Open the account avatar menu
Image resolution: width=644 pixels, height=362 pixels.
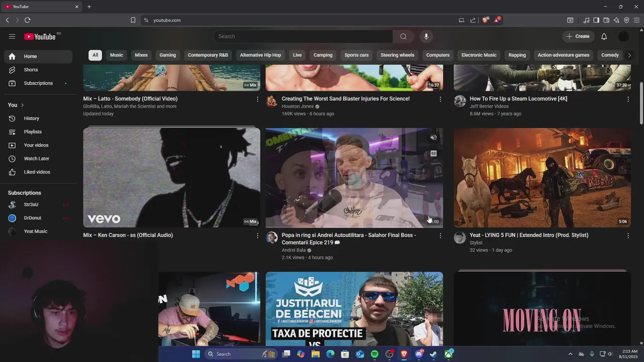point(623,36)
